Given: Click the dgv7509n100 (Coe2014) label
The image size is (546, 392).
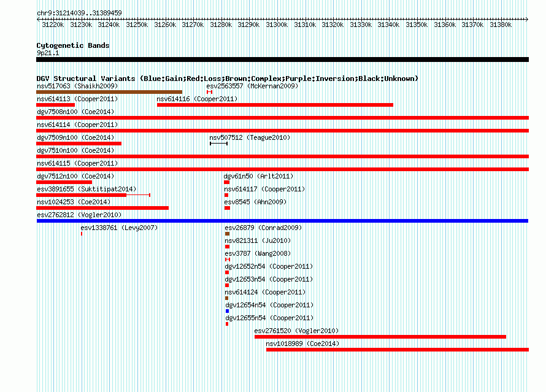Looking at the screenshot, I should click(x=75, y=137).
